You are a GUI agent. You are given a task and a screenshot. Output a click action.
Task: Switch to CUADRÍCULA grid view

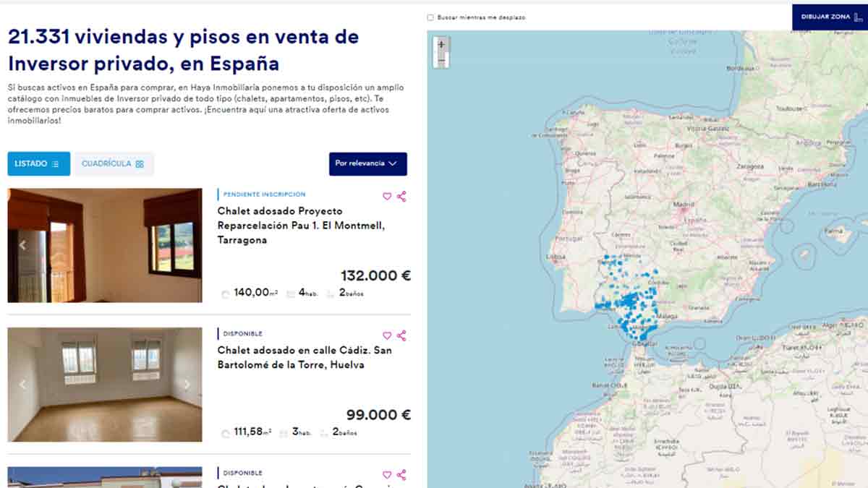pos(113,164)
